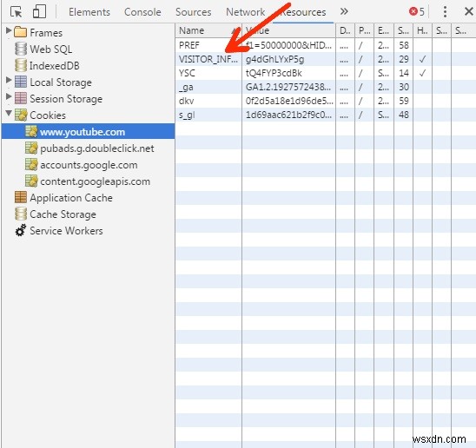This screenshot has height=448, width=476.
Task: Sort by the H.. HTTP column header
Action: coord(422,30)
